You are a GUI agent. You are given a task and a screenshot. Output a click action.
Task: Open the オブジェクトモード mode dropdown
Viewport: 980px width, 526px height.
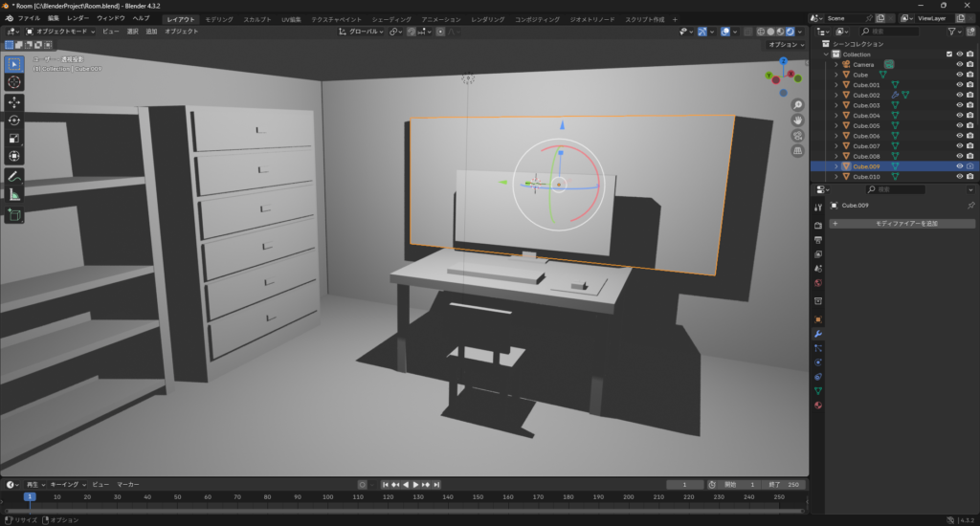[61, 32]
